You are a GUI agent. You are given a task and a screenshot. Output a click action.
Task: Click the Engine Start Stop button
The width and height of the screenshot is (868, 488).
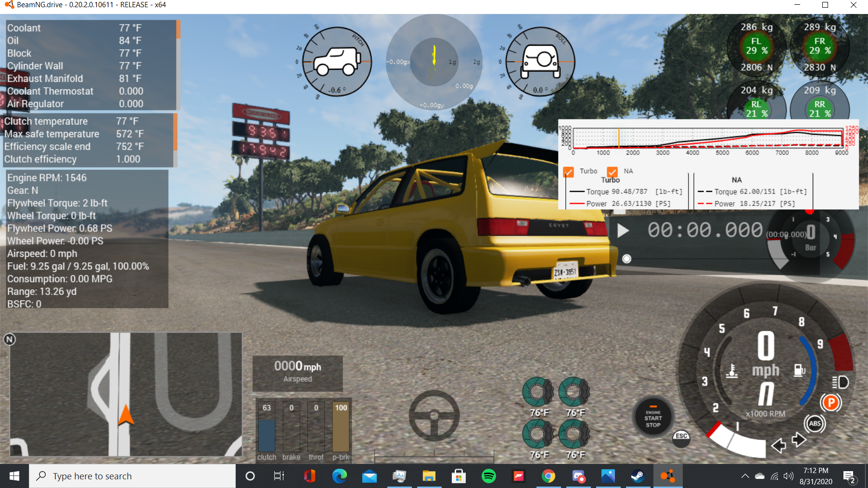(x=653, y=418)
